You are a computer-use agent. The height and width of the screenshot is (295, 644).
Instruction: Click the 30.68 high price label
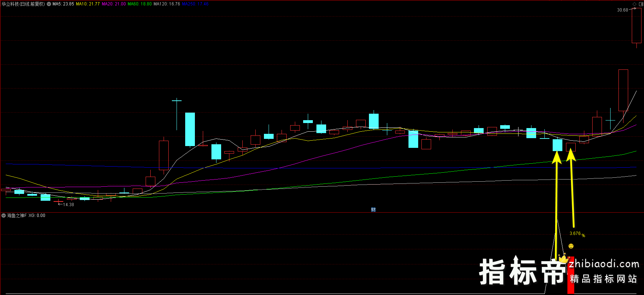coord(622,10)
